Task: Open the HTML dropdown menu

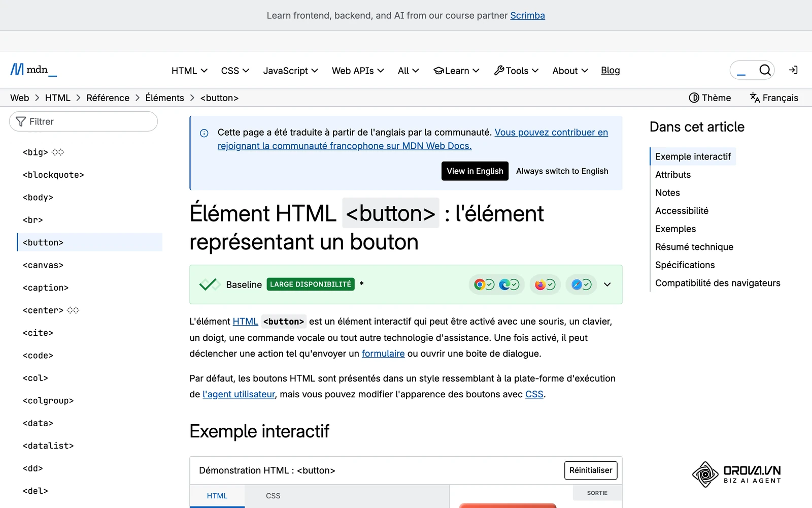Action: coord(189,71)
